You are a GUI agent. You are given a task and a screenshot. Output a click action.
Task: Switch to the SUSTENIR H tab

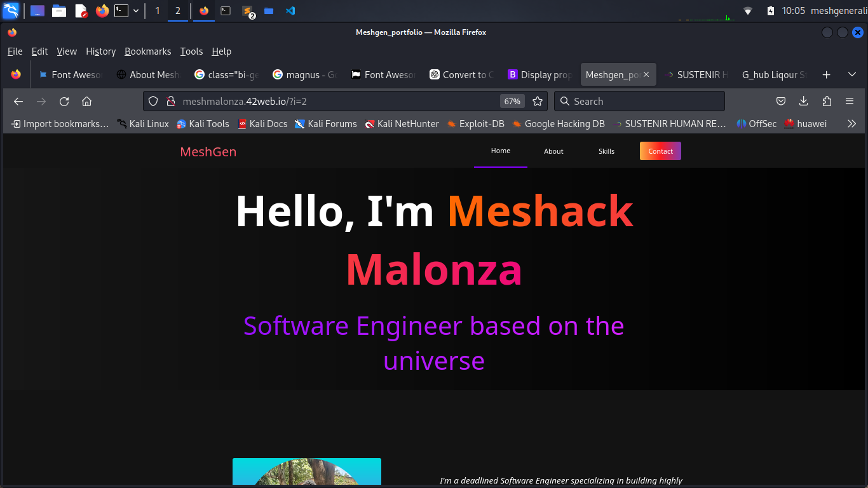click(695, 75)
